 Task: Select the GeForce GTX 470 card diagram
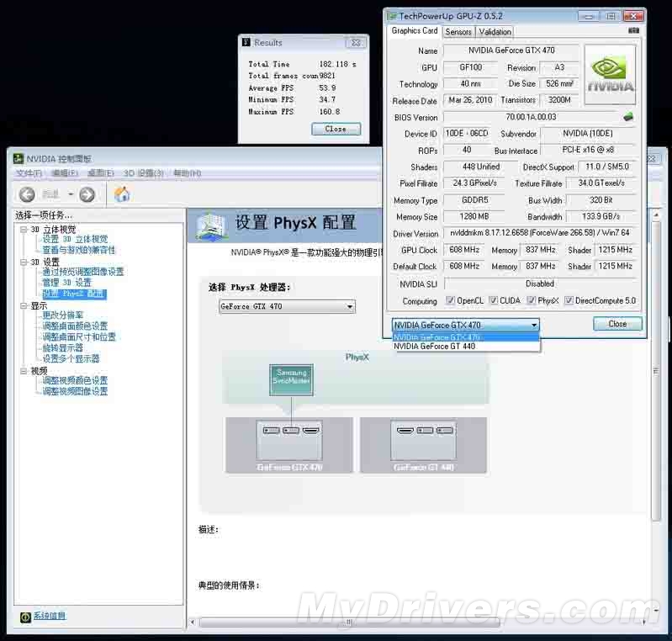coord(289,445)
